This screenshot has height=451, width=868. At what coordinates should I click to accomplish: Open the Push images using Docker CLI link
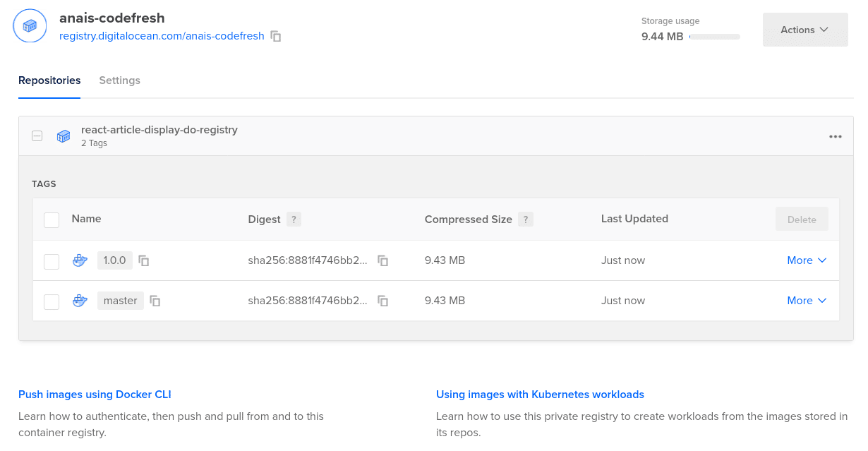95,395
